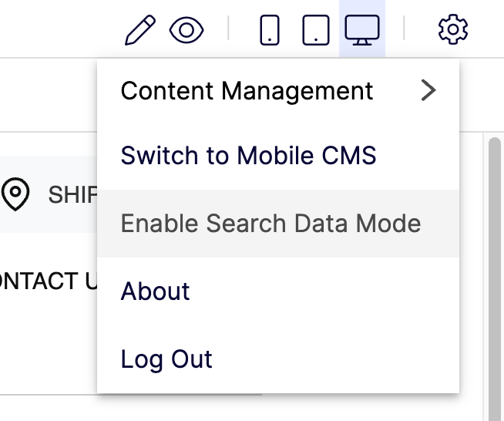Click the SHIP label next to pin
504x421 pixels.
72,194
